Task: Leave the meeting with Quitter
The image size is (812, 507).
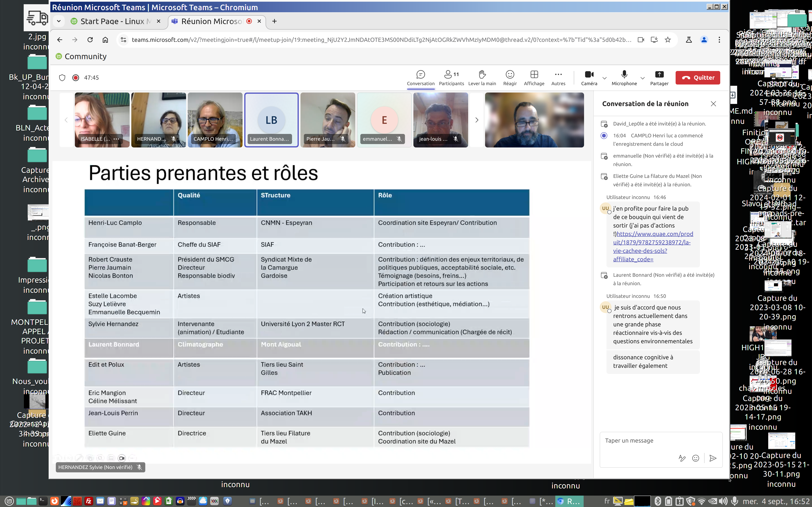Action: click(698, 78)
